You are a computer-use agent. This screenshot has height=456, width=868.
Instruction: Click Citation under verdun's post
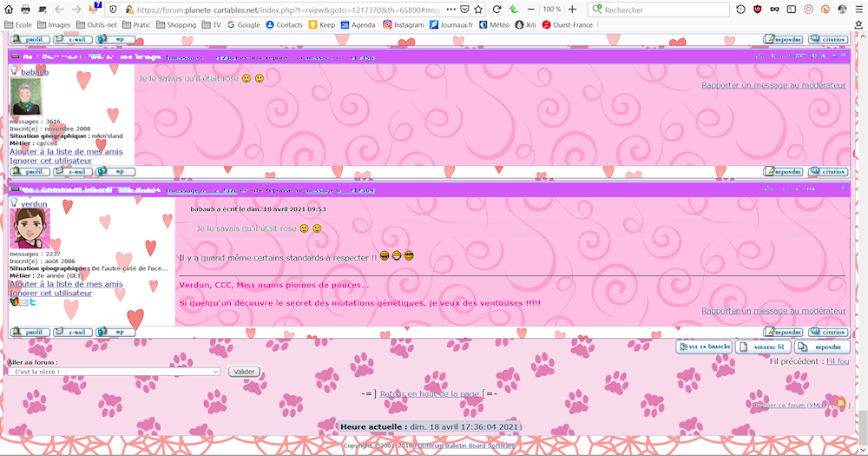(828, 332)
